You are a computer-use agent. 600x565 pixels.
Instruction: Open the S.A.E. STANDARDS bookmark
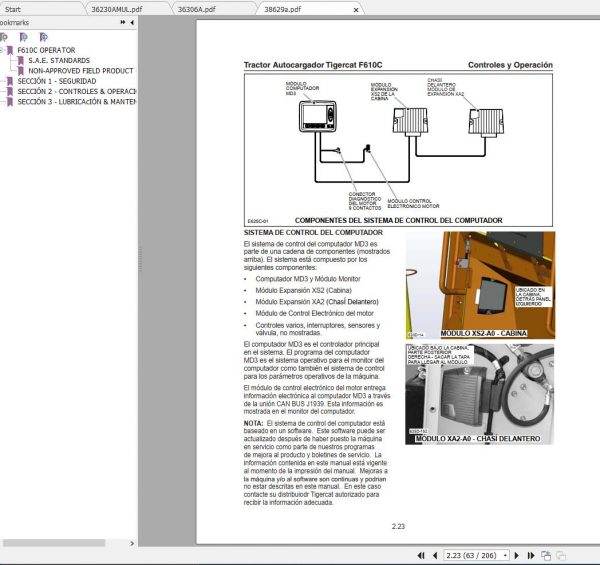[59, 60]
